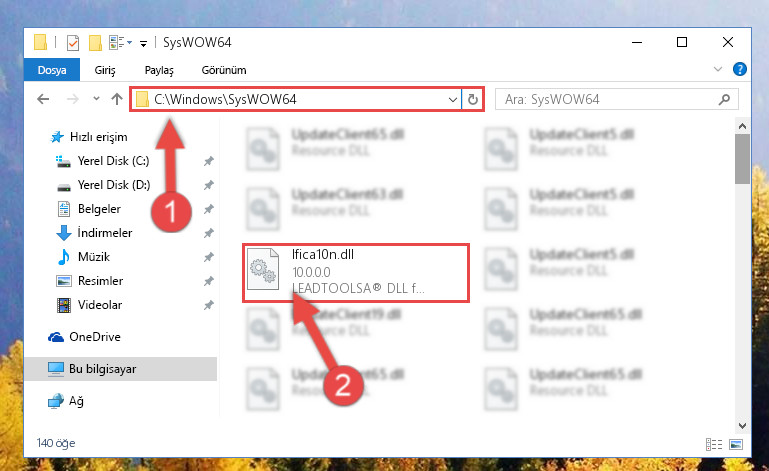The height and width of the screenshot is (471, 769).
Task: Unpin Belgeler from quick access
Action: 208,209
